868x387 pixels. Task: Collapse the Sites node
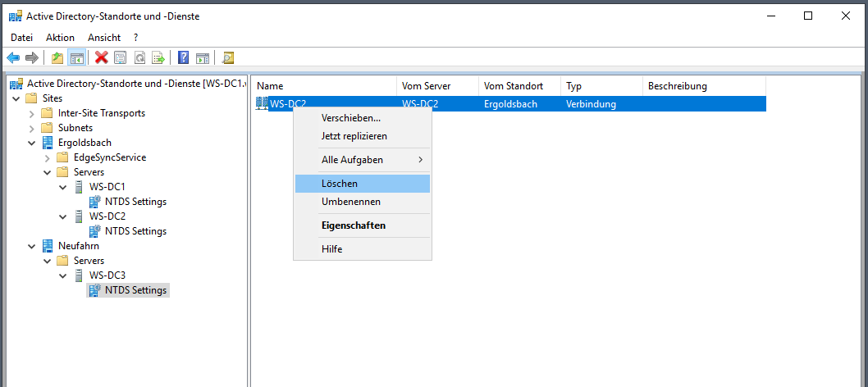(16, 98)
